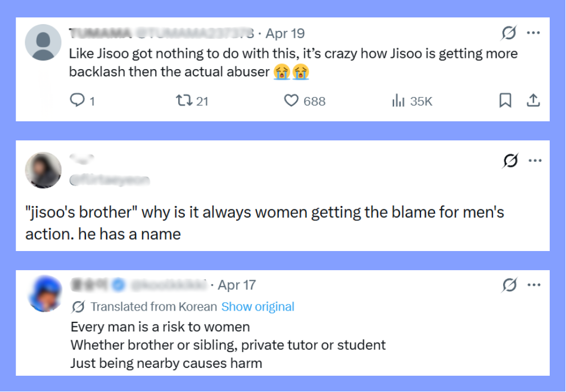View analytics showing 35K views
The width and height of the screenshot is (566, 392).
point(399,101)
